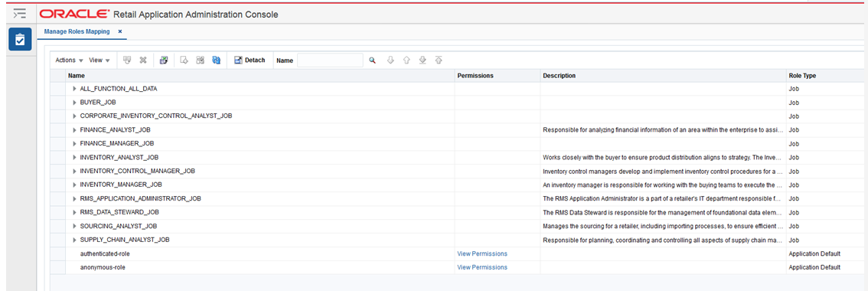Expand the SOURCING_ANALYST_JOB node
Viewport: 868px width, 291px height.
click(74, 226)
